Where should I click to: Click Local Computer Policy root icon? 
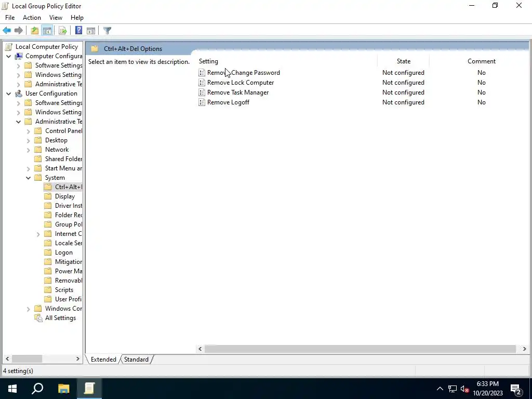tap(9, 47)
